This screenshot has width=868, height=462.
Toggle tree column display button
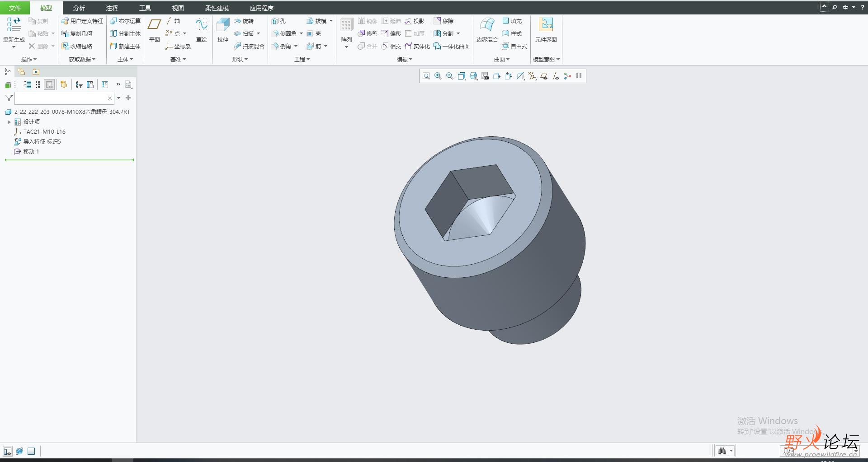[49, 84]
